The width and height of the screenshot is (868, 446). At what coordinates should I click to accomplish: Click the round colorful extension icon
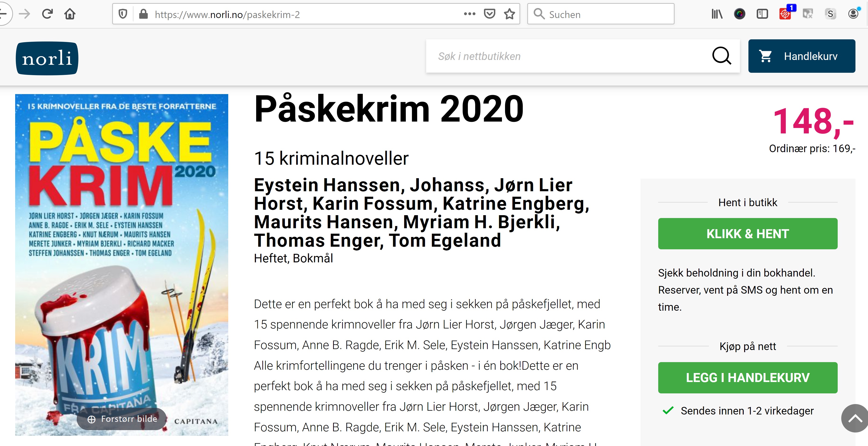point(740,14)
